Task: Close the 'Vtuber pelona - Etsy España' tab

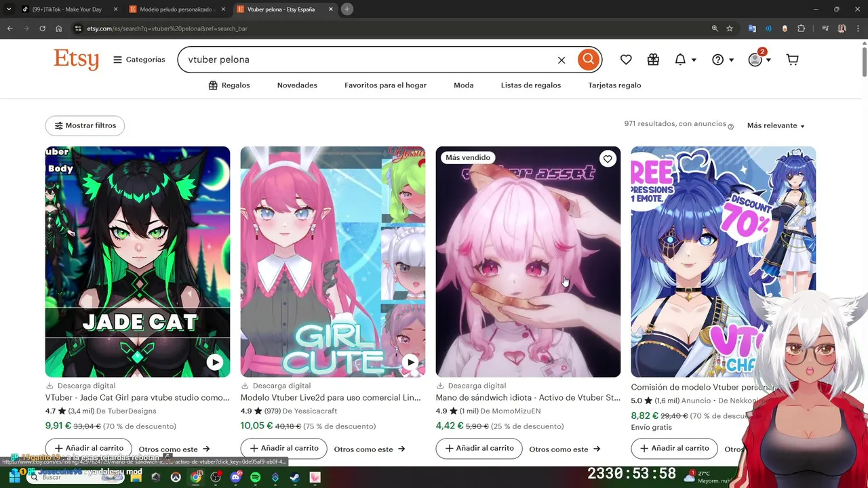Action: [331, 9]
